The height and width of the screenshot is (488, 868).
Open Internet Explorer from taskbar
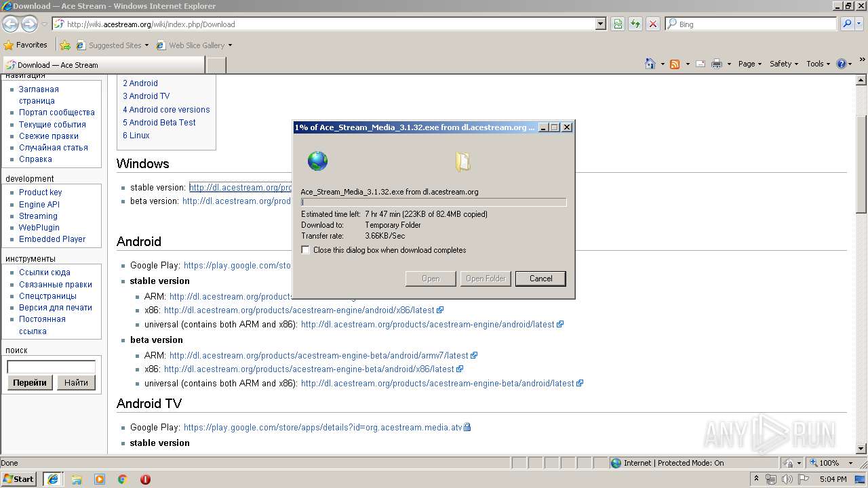[53, 479]
